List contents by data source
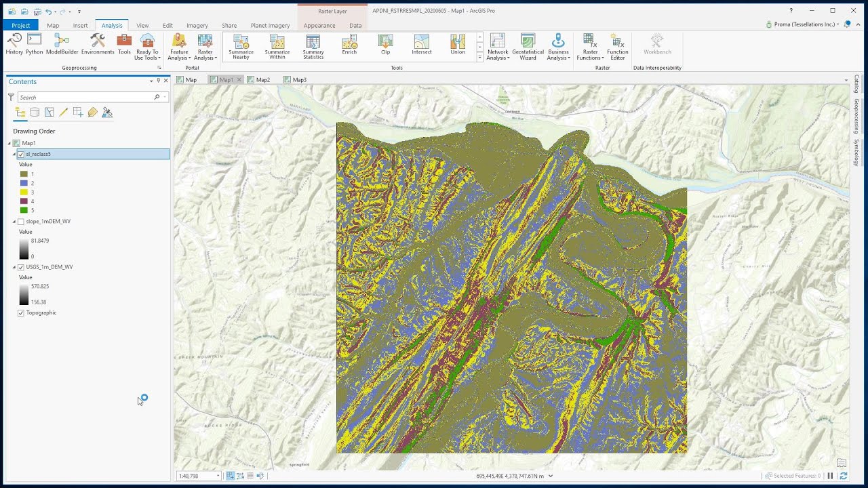868x488 pixels. 35,113
